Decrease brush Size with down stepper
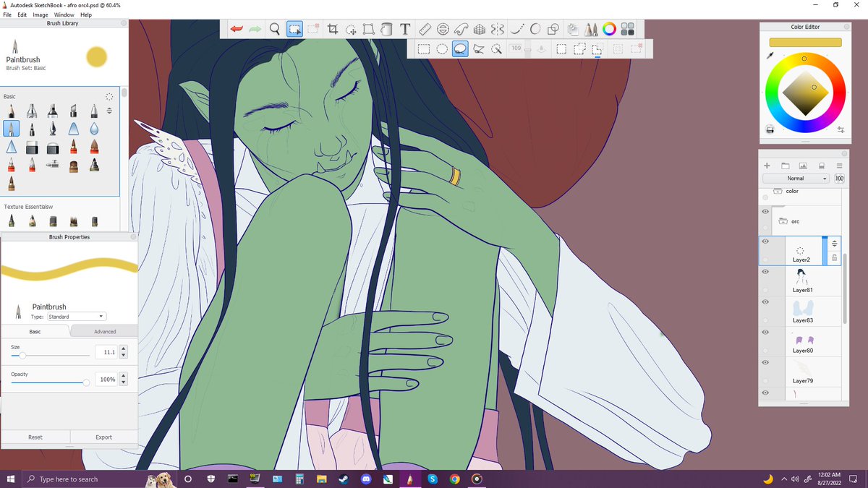Screen dimensions: 868x488 [x=123, y=356]
